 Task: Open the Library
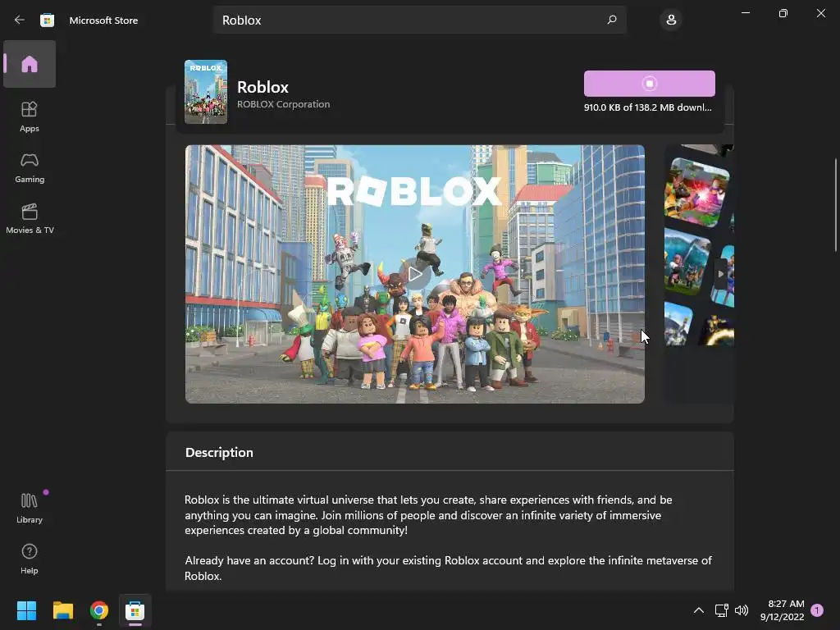pyautogui.click(x=30, y=508)
